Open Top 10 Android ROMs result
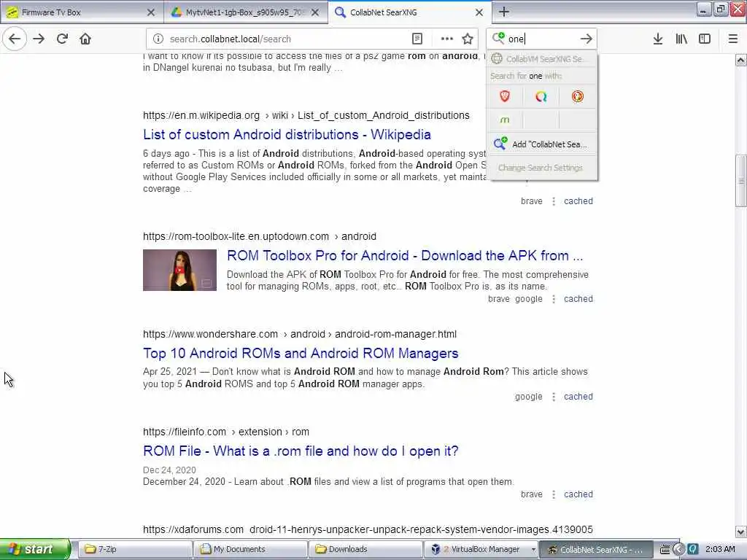Image resolution: width=747 pixels, height=560 pixels. point(301,354)
